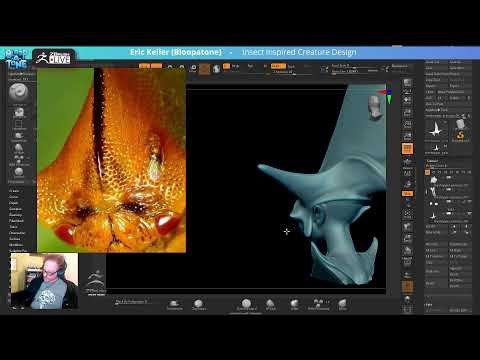Click the brown material color swatch in top shelf

pos(204,69)
